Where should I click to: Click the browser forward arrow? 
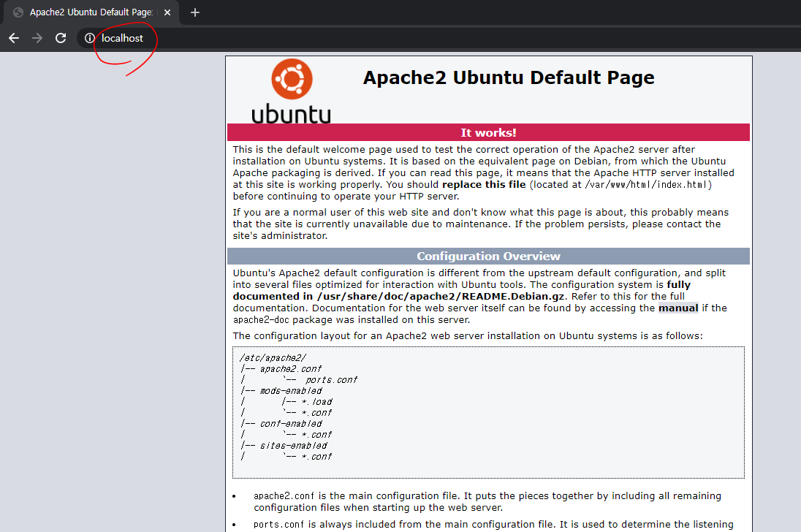point(37,38)
